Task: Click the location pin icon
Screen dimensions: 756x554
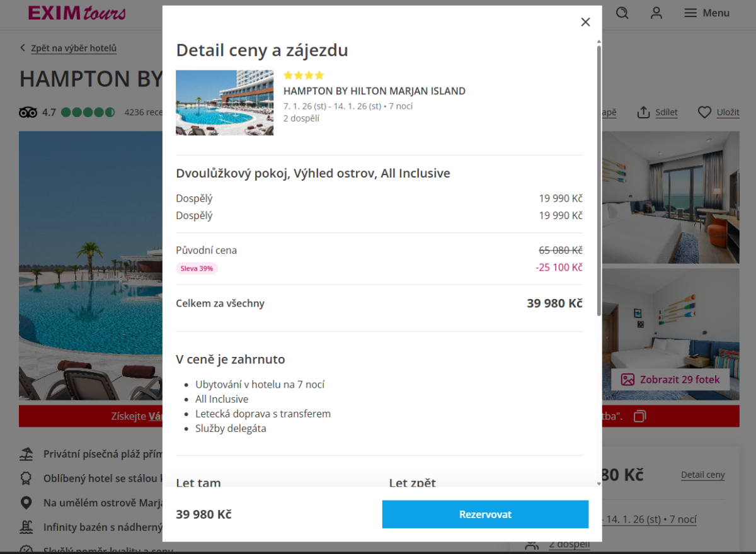Action: tap(26, 502)
